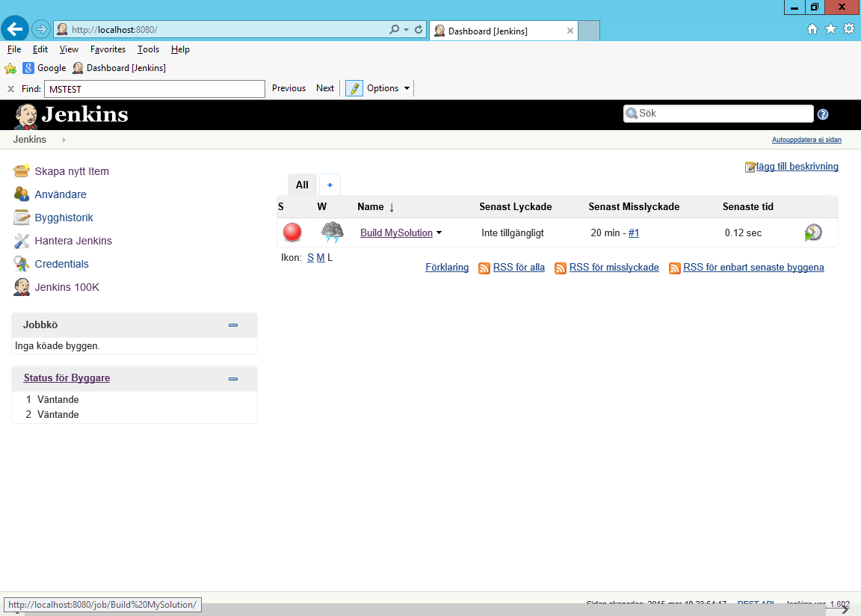Click the Credentials keys icon

coord(22,264)
